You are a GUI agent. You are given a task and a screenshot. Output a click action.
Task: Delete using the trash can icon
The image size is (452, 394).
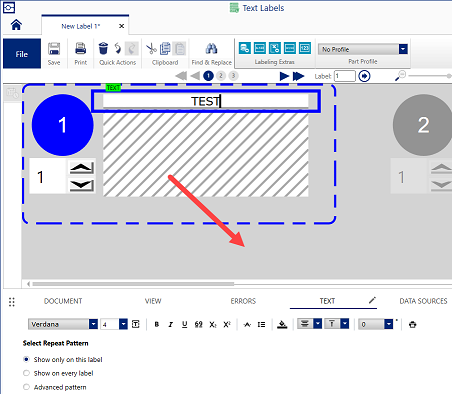pyautogui.click(x=103, y=48)
